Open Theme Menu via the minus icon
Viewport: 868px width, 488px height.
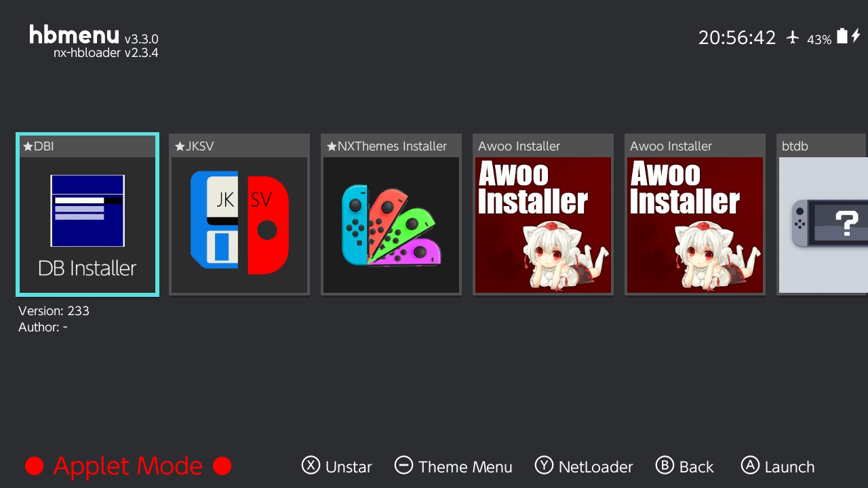click(403, 465)
